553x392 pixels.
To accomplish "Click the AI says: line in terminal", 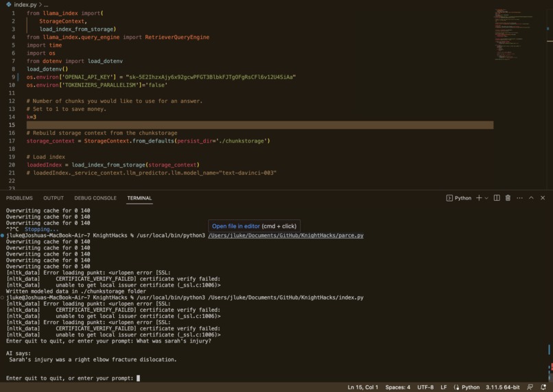I will click(19, 353).
